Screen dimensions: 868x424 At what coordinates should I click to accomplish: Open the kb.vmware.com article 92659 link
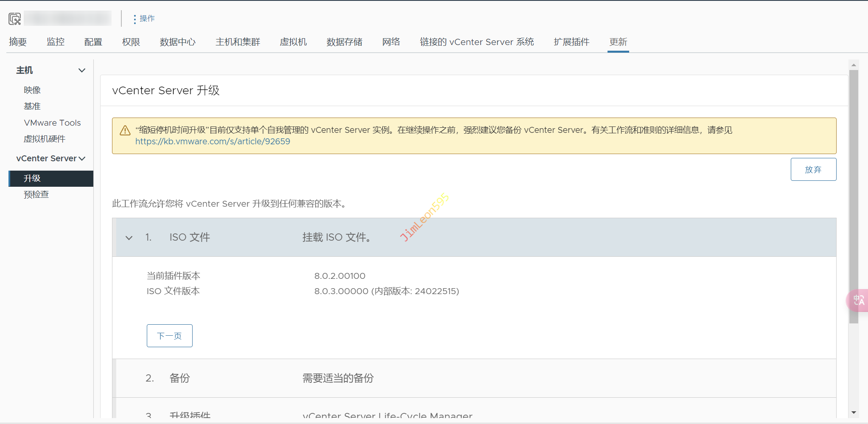click(x=213, y=142)
